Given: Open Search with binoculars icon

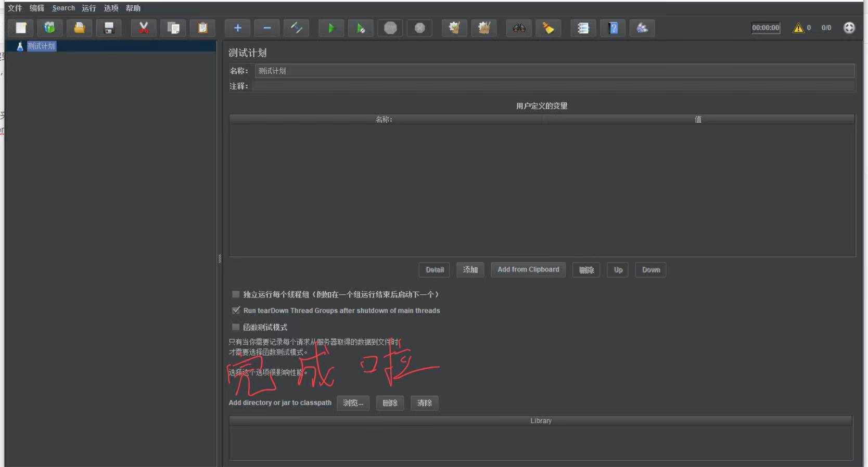Looking at the screenshot, I should pos(519,28).
